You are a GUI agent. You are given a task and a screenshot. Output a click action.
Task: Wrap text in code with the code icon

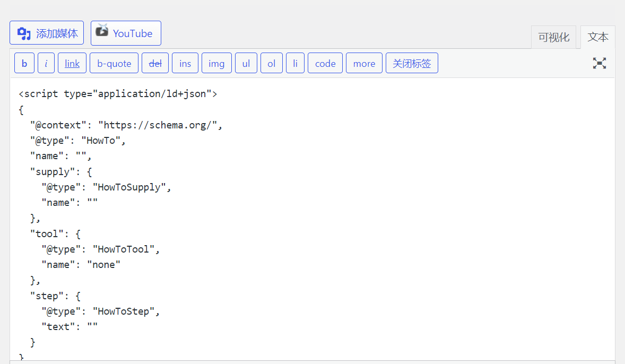(325, 63)
